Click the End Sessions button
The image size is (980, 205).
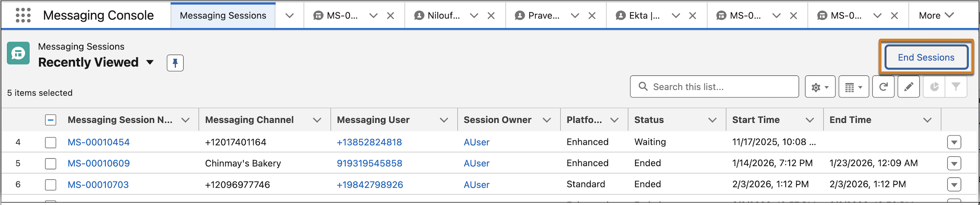click(x=926, y=57)
